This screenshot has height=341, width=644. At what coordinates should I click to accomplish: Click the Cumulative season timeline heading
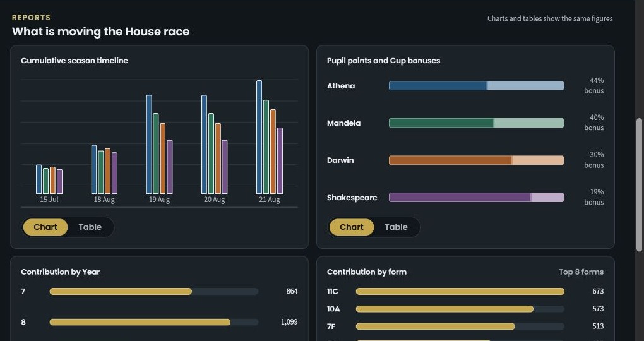click(x=75, y=61)
